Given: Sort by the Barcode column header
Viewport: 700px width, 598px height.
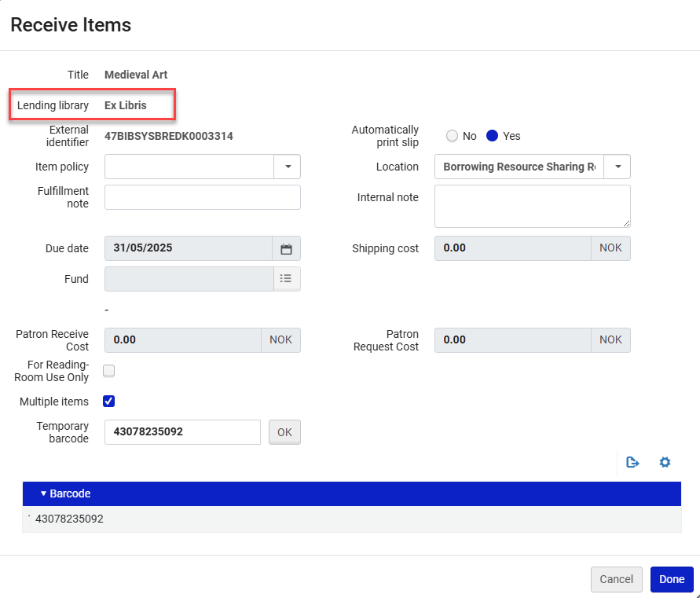Looking at the screenshot, I should point(70,493).
